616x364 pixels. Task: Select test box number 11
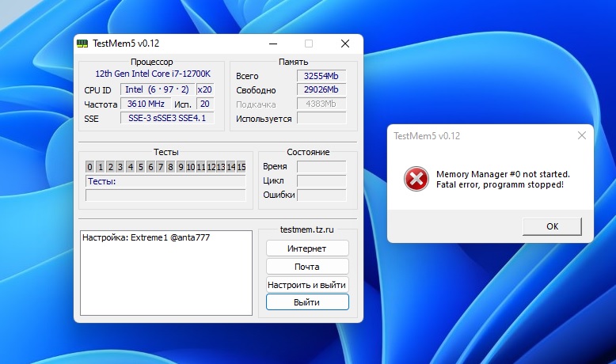(201, 167)
